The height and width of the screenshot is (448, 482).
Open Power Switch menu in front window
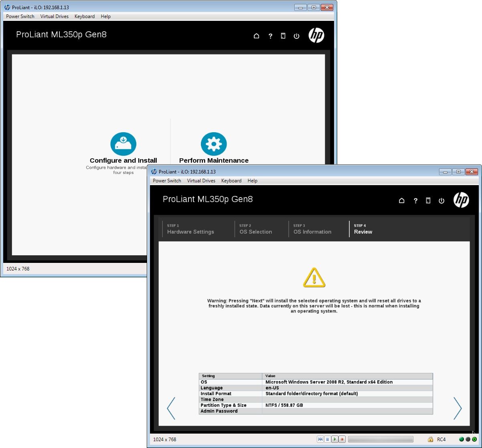[x=167, y=181]
